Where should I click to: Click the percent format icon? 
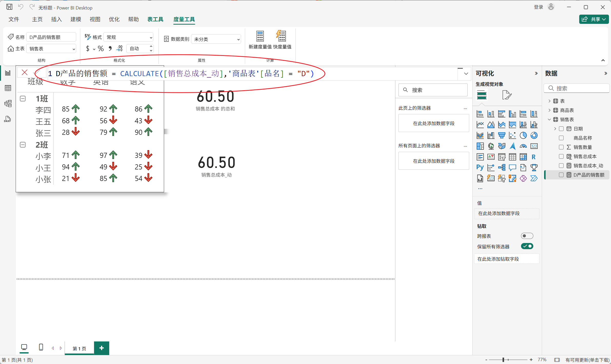click(x=101, y=48)
